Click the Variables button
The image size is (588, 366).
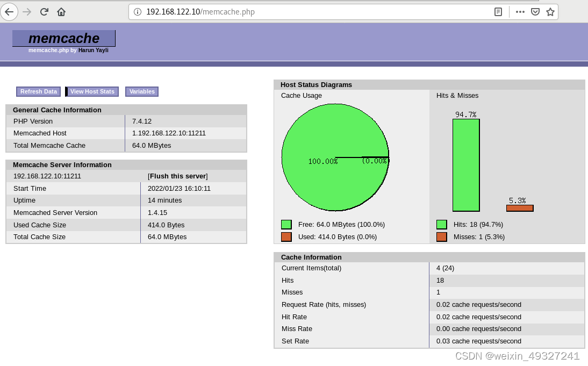coord(141,91)
